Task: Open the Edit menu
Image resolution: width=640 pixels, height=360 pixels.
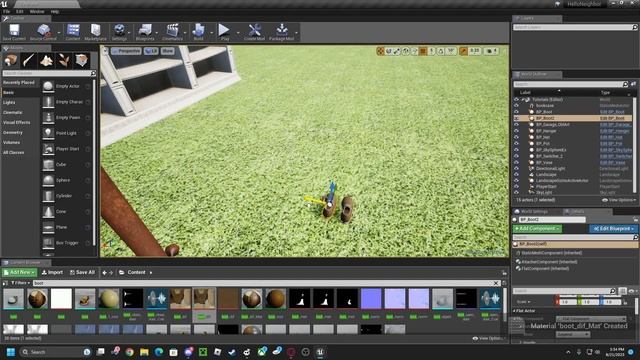Action: coord(20,11)
